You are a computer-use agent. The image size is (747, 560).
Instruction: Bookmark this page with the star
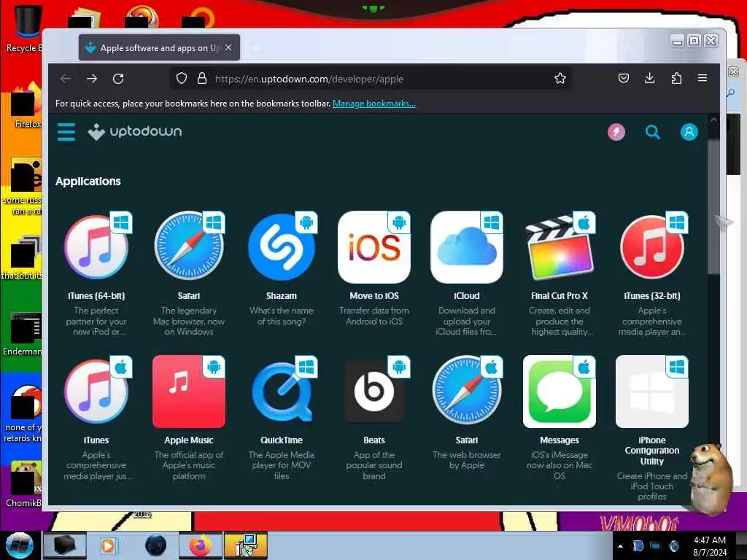click(x=560, y=79)
